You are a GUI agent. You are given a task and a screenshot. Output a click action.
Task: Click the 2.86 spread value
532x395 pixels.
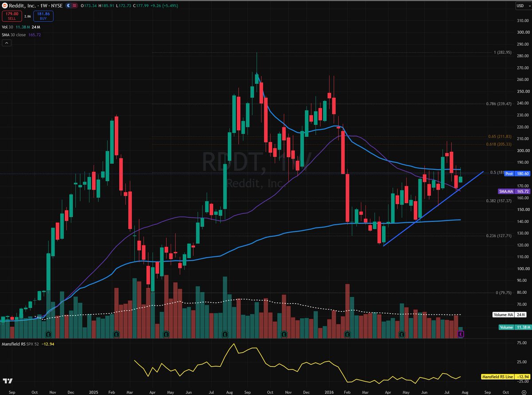coord(27,16)
